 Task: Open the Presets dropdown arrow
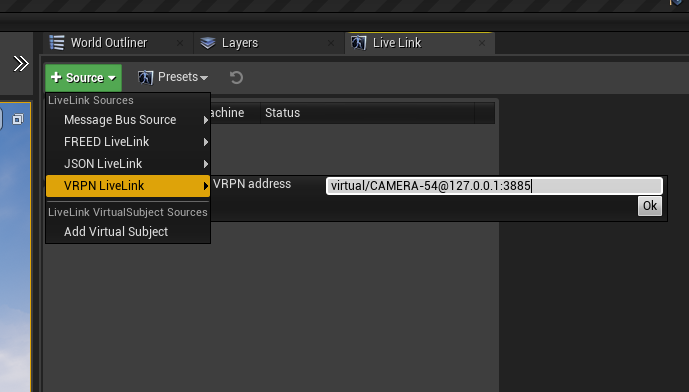[204, 78]
